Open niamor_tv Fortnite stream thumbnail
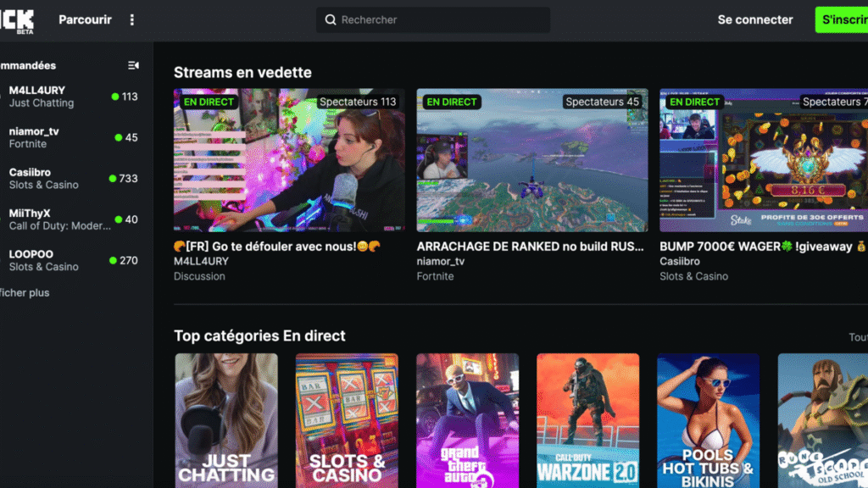The image size is (868, 488). click(x=531, y=160)
